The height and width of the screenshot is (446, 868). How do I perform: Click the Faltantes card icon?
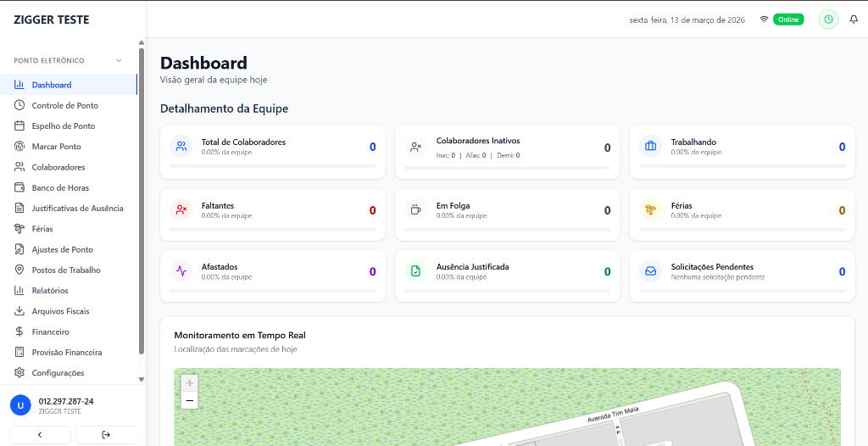coord(181,210)
